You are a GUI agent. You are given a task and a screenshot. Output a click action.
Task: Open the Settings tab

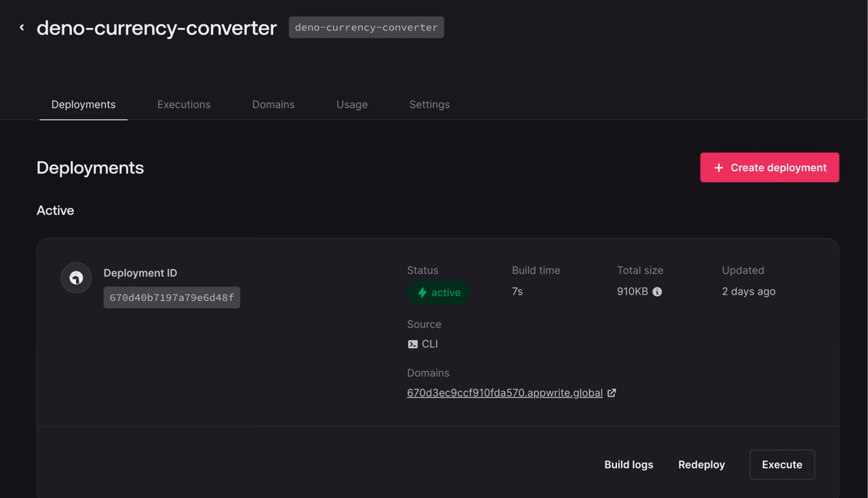coord(429,104)
